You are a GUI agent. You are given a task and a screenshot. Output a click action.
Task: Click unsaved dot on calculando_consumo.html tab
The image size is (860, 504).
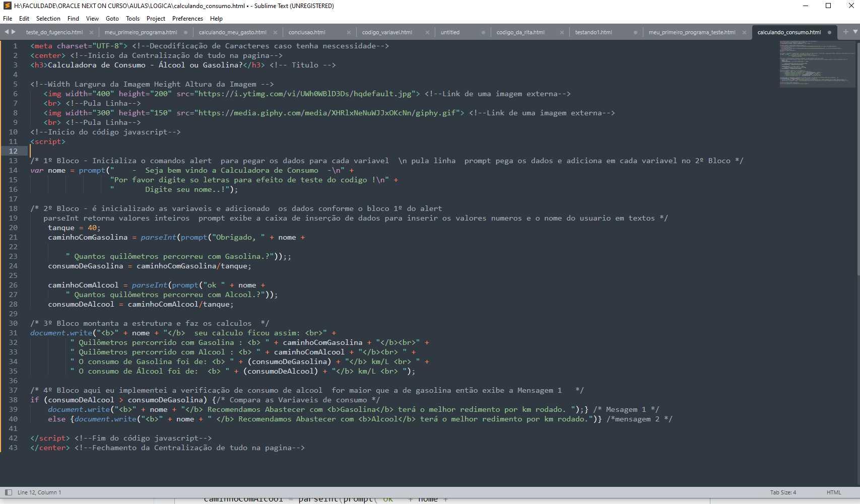829,32
